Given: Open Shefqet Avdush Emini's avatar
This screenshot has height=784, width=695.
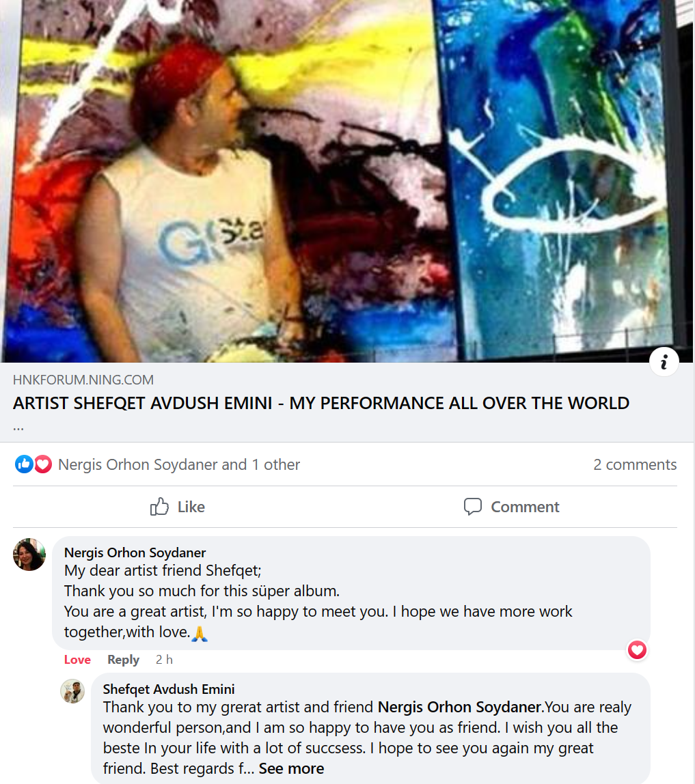Looking at the screenshot, I should 72,691.
